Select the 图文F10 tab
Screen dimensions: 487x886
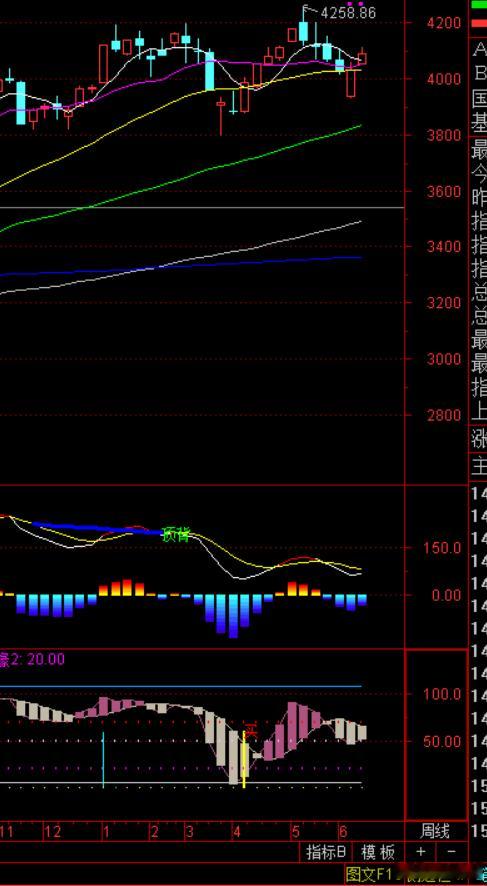pyautogui.click(x=366, y=875)
